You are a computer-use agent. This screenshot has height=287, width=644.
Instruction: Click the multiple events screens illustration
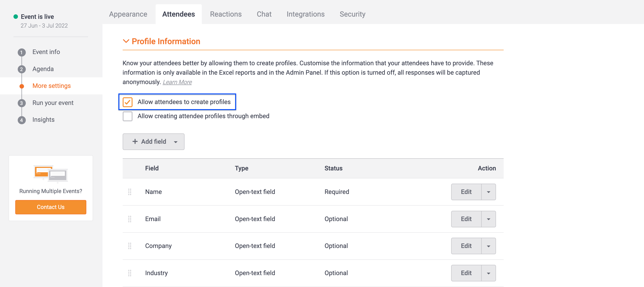coord(51,174)
